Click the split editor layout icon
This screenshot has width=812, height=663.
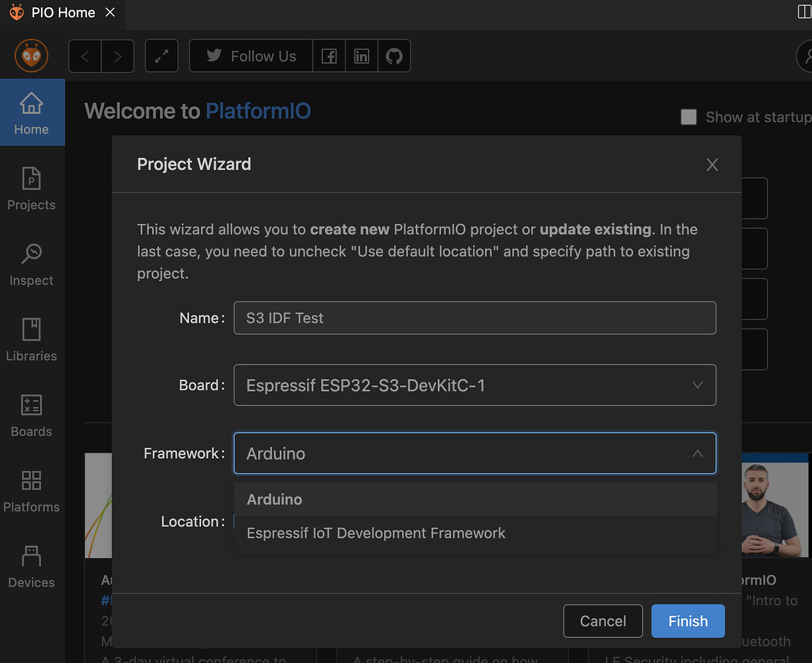coord(804,13)
